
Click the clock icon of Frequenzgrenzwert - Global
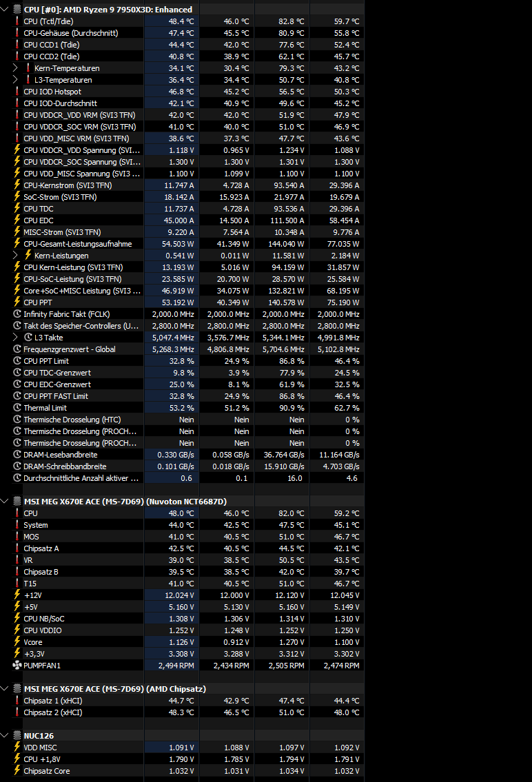(17, 349)
